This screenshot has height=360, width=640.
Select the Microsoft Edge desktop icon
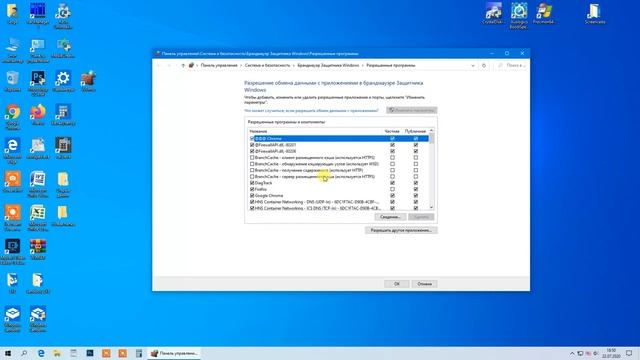(x=12, y=150)
